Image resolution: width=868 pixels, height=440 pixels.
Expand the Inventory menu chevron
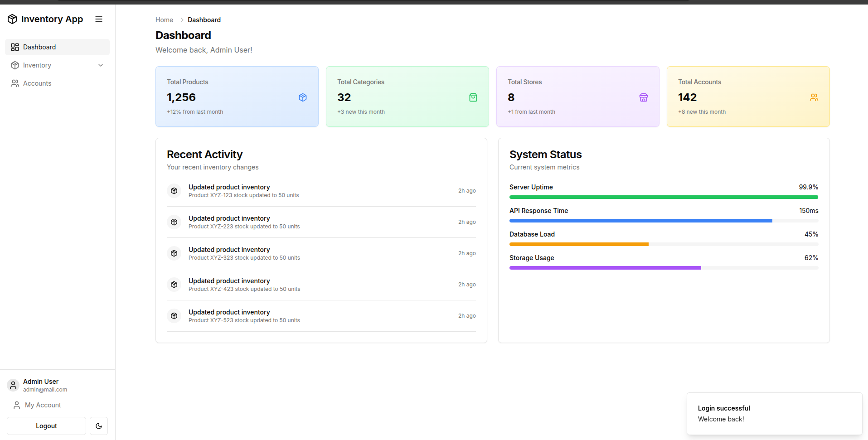click(x=101, y=65)
